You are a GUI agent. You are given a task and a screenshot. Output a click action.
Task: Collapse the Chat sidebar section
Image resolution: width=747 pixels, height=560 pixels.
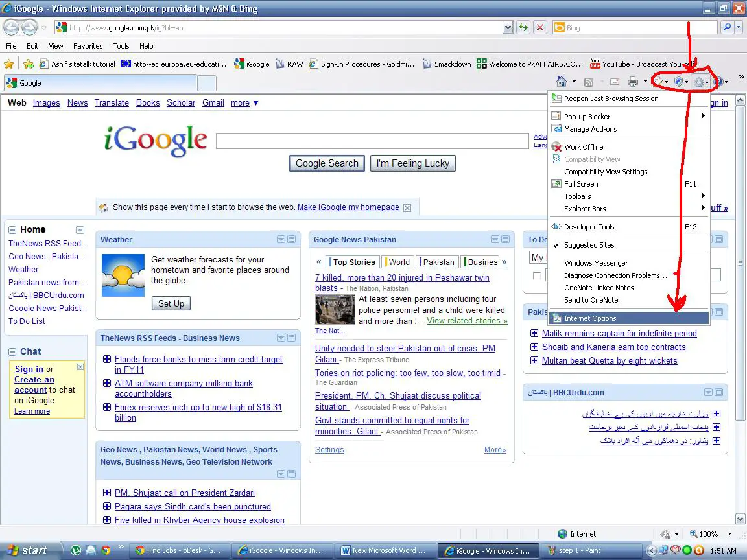tap(12, 352)
